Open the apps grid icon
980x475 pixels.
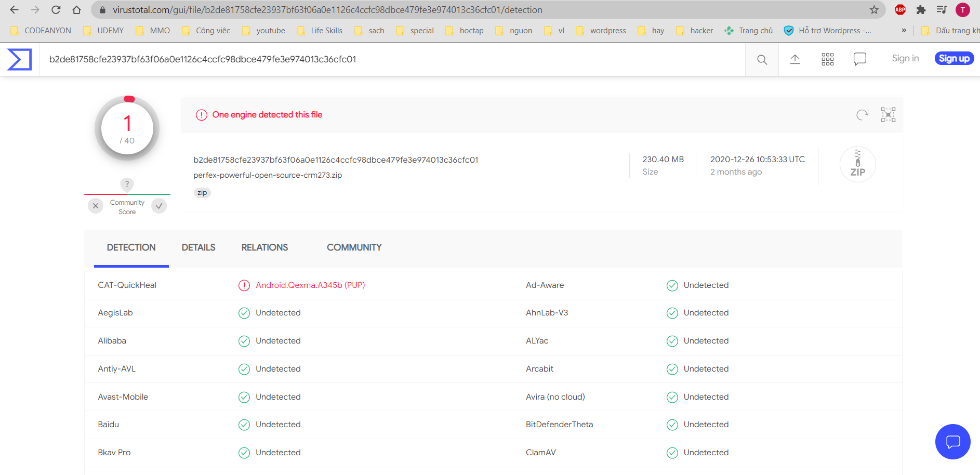click(x=827, y=59)
